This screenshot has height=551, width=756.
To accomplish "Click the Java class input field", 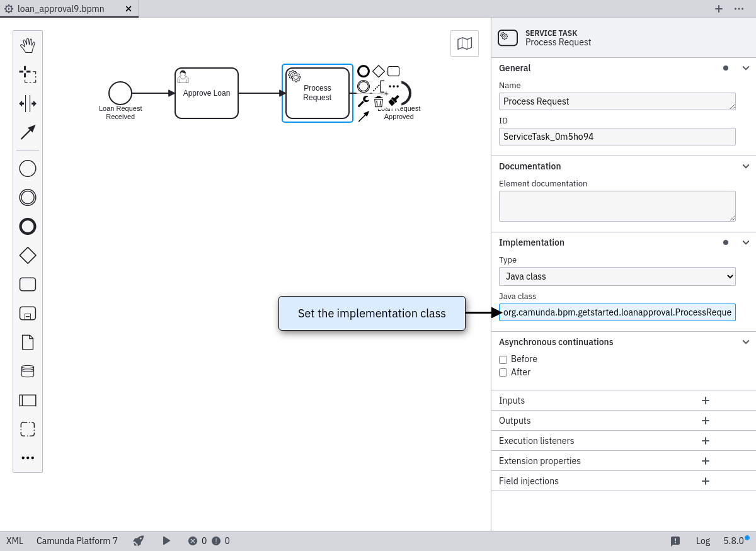I will (x=617, y=312).
